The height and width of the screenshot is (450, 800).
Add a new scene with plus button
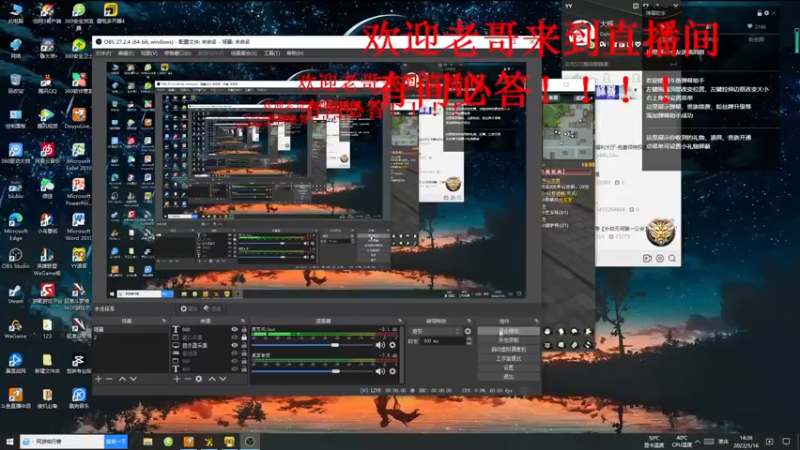tap(98, 379)
